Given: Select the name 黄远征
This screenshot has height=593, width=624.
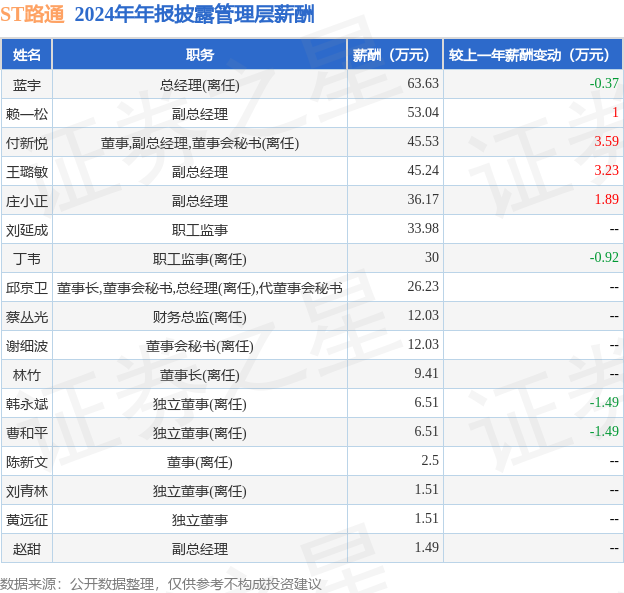Looking at the screenshot, I should coord(27,521).
